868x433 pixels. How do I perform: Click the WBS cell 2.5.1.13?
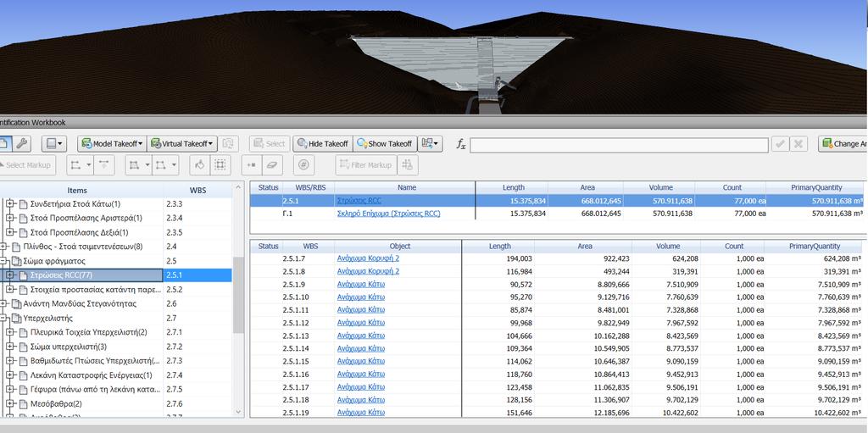pyautogui.click(x=296, y=336)
